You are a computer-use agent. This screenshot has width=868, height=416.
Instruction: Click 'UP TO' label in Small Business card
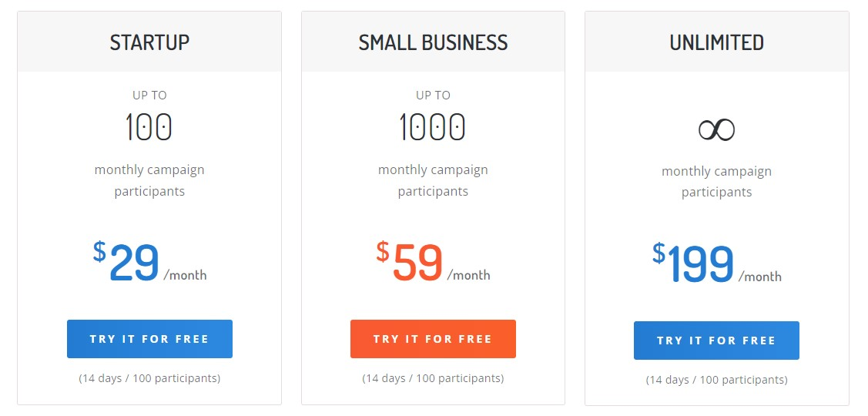[433, 96]
